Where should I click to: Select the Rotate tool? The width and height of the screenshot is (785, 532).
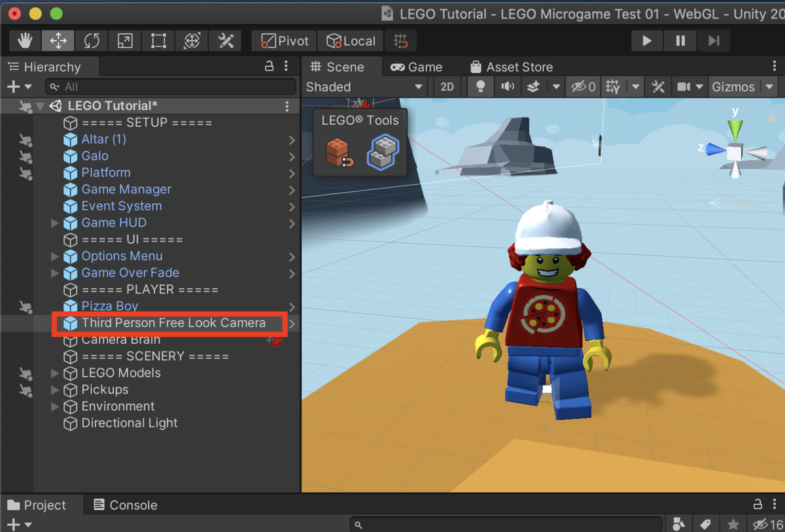92,41
